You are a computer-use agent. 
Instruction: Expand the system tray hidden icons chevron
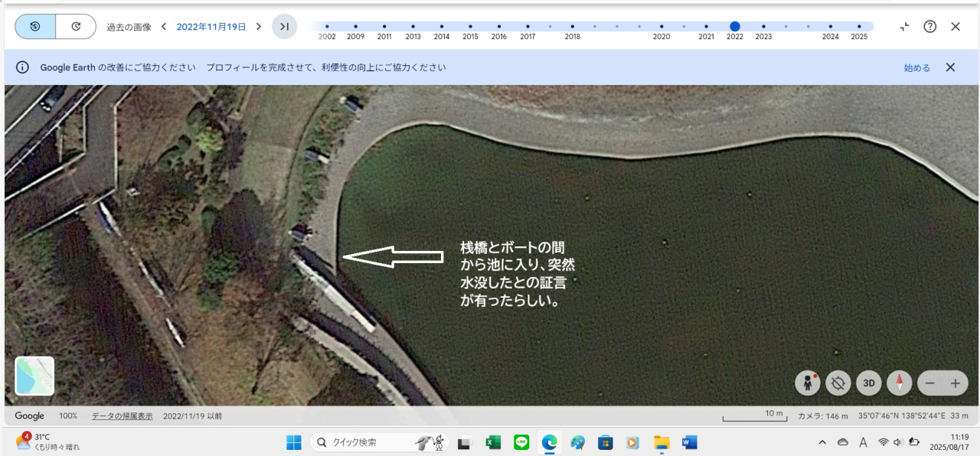(822, 442)
